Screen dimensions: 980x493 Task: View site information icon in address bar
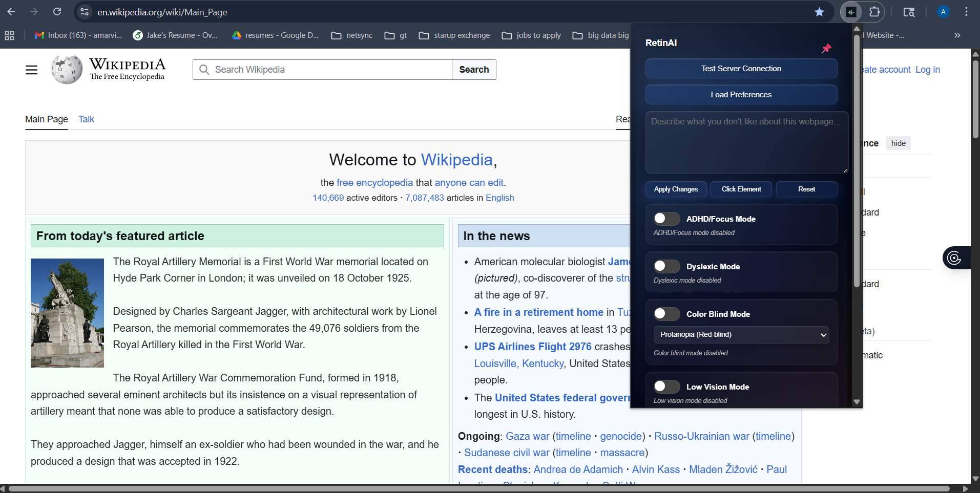click(85, 12)
